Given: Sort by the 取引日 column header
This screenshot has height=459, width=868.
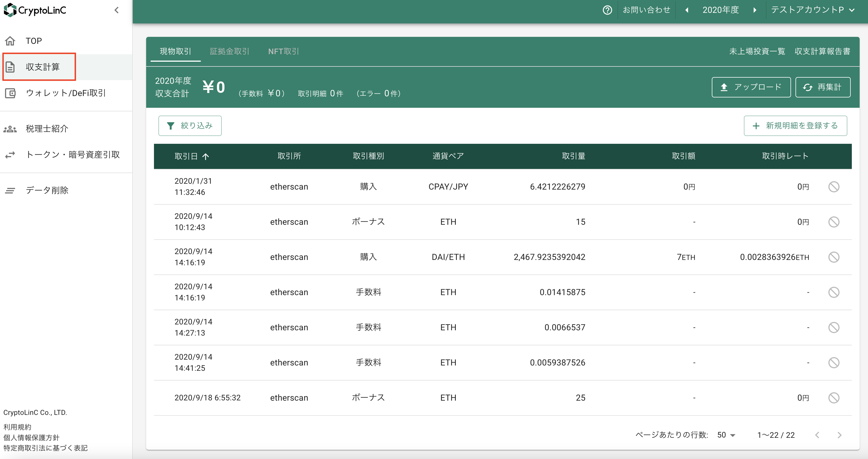Looking at the screenshot, I should [191, 156].
